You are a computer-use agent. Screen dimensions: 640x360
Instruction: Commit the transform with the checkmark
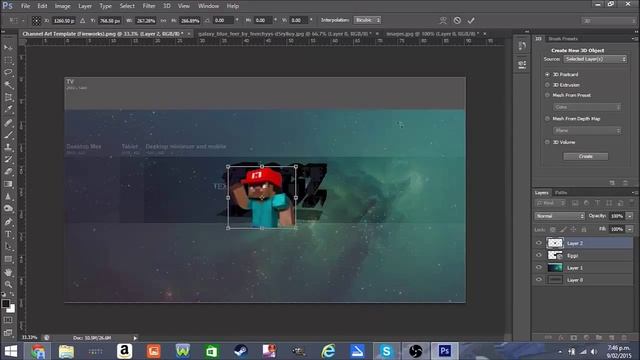pos(471,20)
